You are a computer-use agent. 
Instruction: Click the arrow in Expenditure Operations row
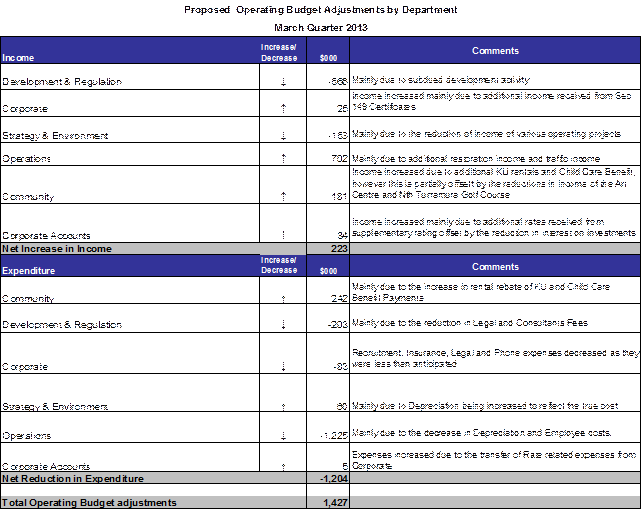point(285,435)
